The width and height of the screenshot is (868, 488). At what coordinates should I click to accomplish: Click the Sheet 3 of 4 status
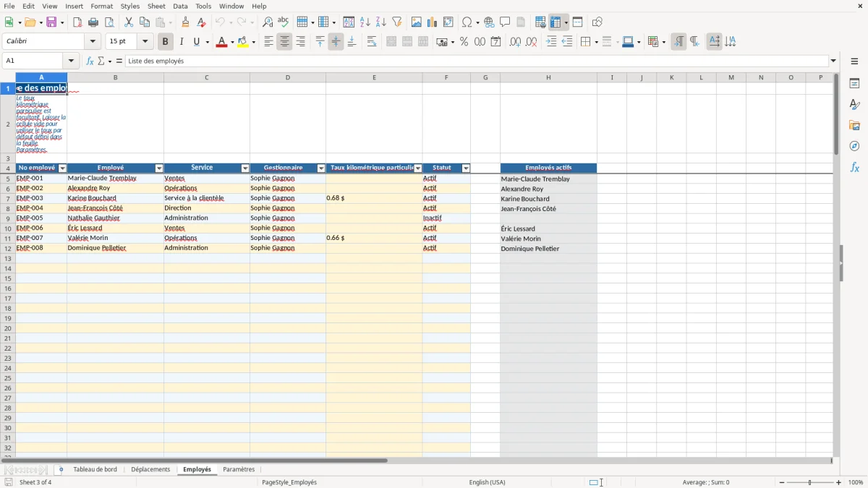pyautogui.click(x=35, y=482)
